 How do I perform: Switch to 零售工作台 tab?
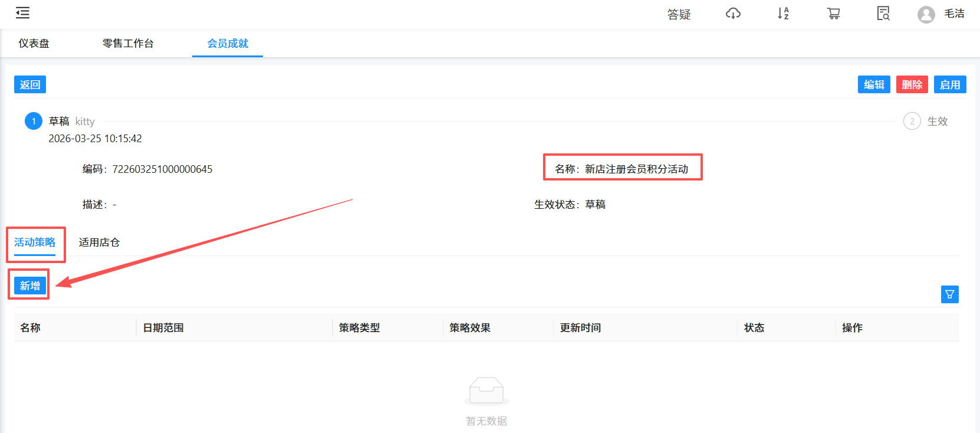[128, 44]
